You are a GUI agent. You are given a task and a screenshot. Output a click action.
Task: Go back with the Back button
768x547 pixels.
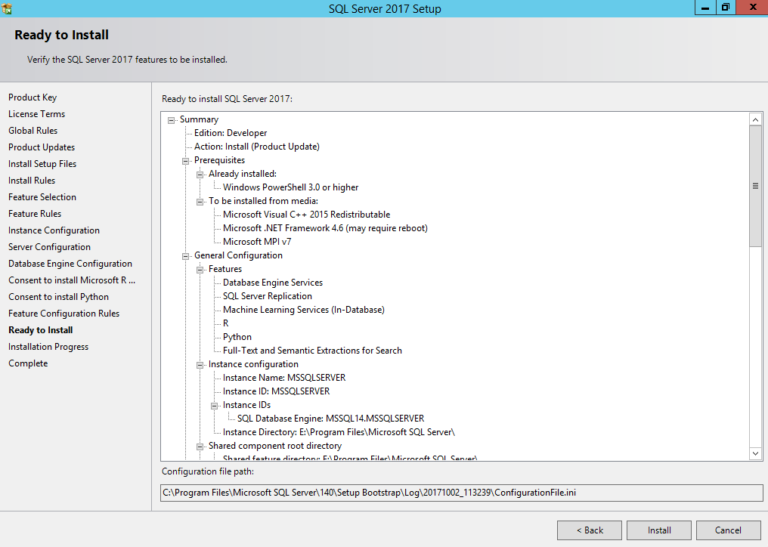(589, 530)
